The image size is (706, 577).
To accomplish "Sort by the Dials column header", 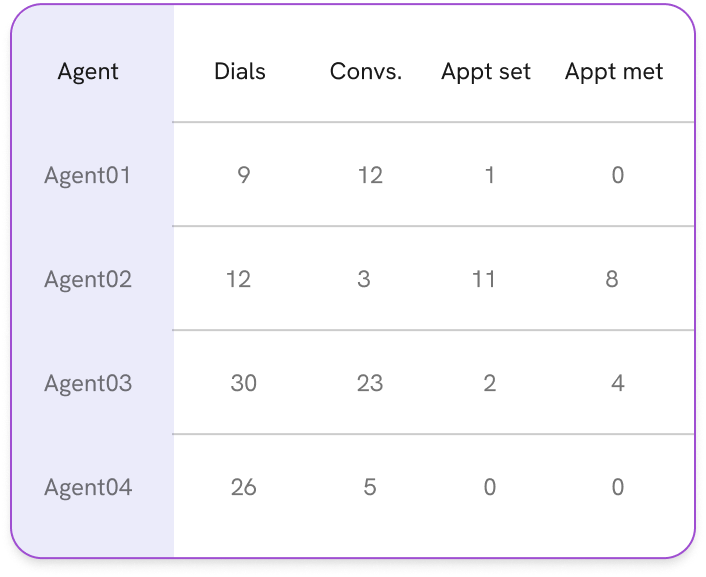I will tap(240, 72).
